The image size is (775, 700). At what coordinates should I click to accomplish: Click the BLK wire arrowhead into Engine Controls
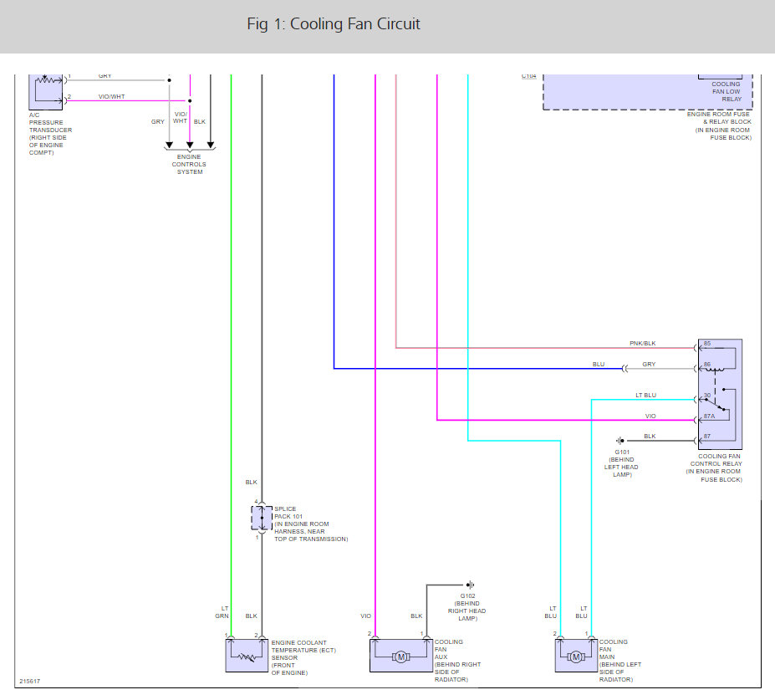(211, 145)
